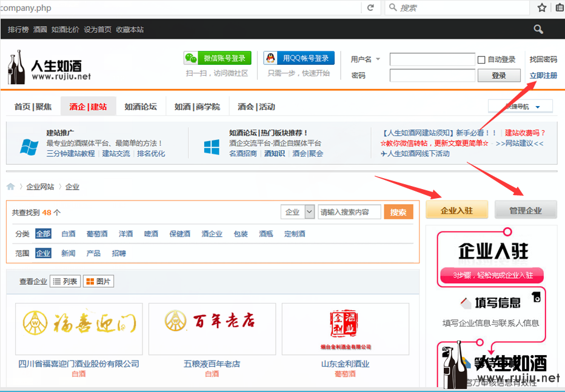Image resolution: width=565 pixels, height=392 pixels.
Task: Click the 请输入搜索内容 search field
Action: [x=349, y=212]
